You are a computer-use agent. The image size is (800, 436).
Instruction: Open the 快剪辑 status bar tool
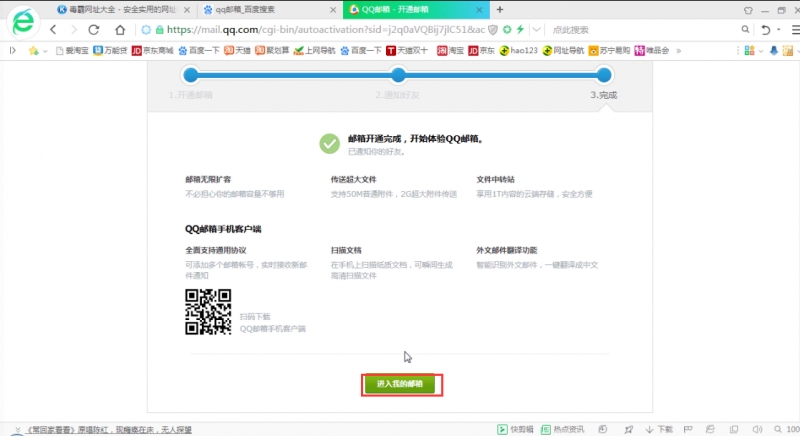click(515, 429)
